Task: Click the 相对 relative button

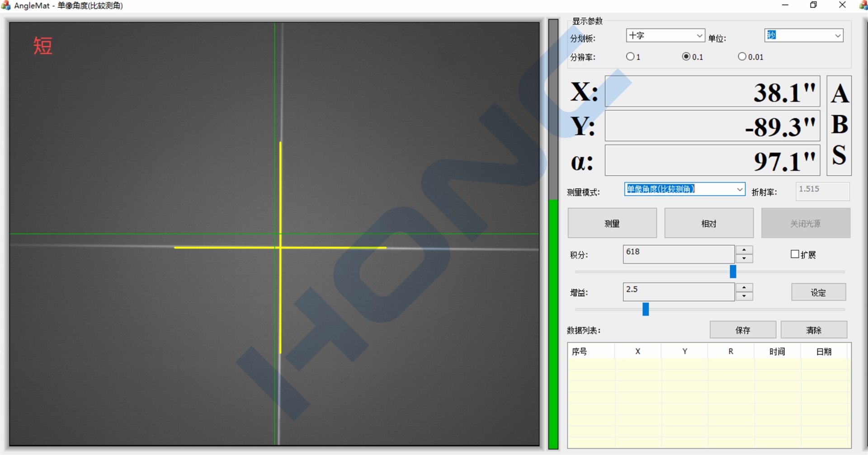Action: click(708, 223)
